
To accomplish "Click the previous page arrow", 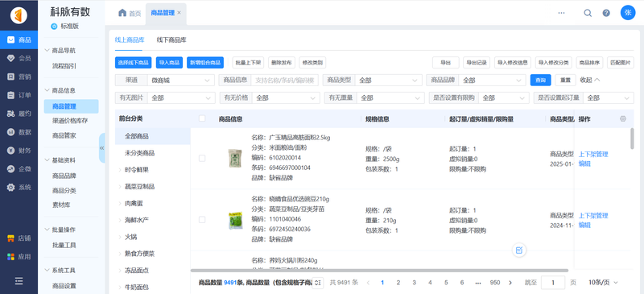I will 368,283.
